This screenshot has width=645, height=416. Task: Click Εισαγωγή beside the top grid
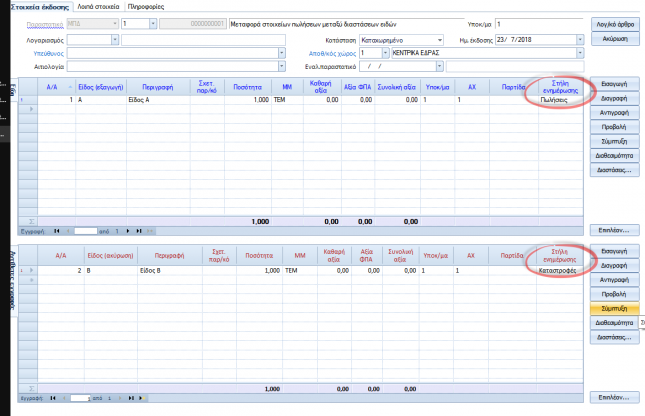614,84
